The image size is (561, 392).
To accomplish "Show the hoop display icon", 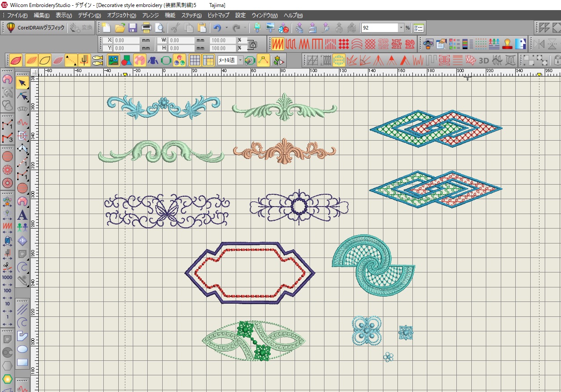I will point(166,60).
